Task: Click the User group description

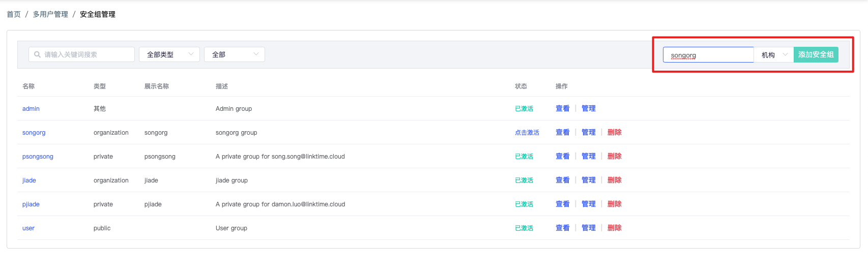Action: [232, 228]
